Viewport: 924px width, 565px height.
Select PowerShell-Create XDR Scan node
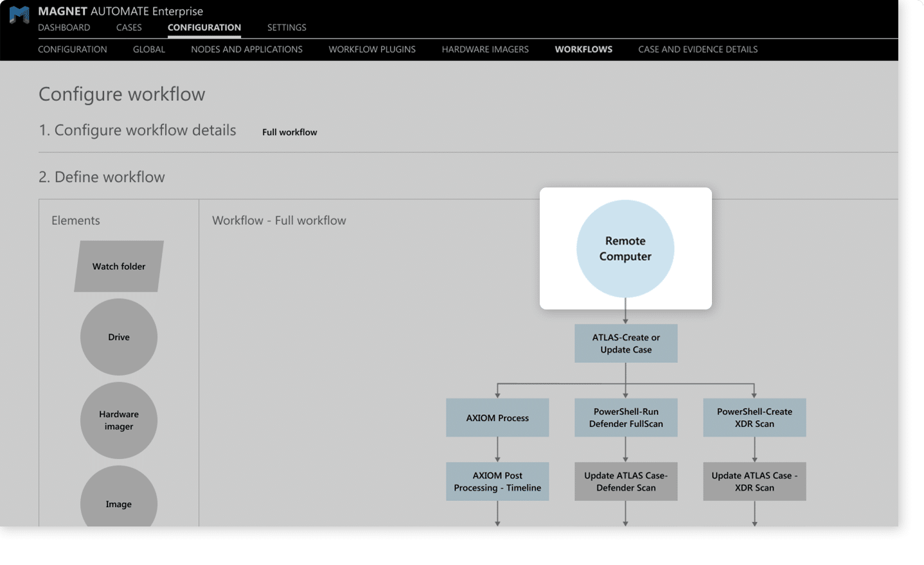[754, 418]
